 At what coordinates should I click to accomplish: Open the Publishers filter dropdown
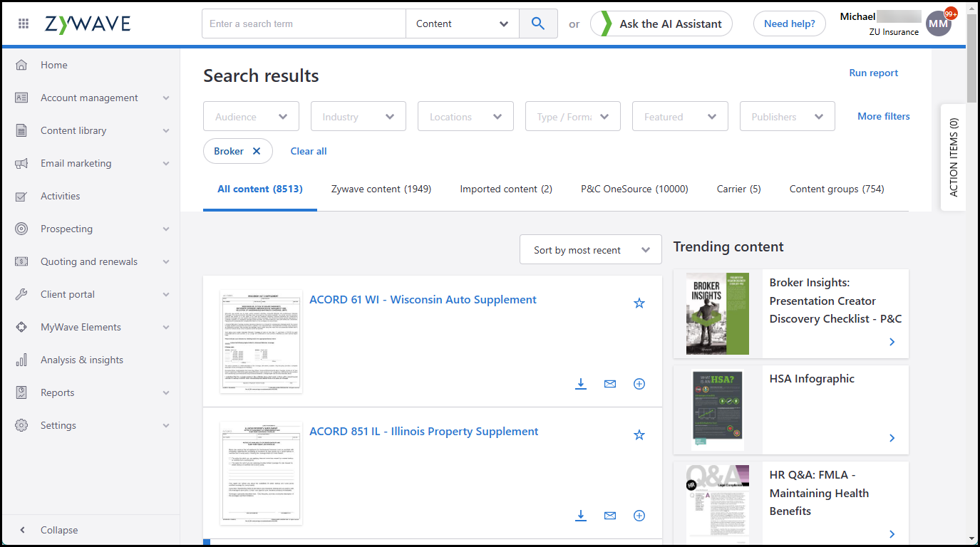[788, 117]
